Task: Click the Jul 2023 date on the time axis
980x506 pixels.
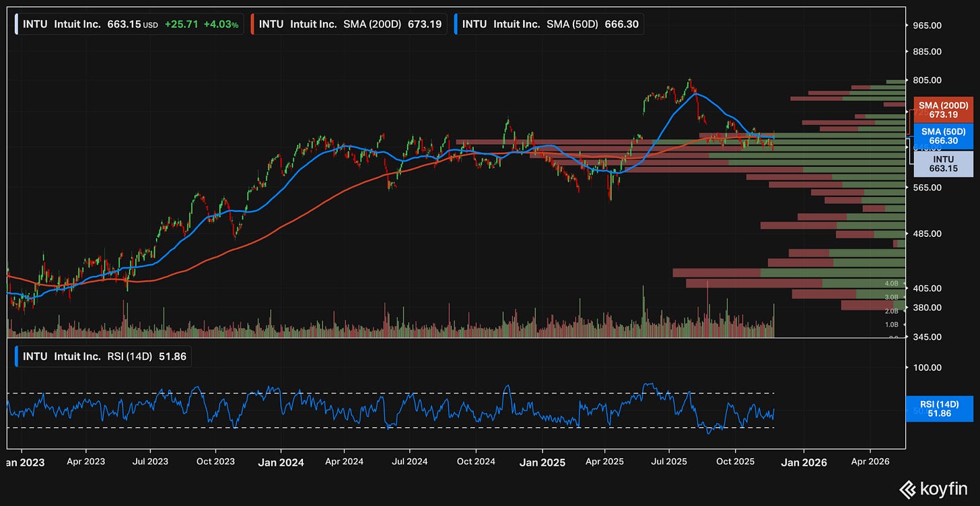Action: click(150, 462)
